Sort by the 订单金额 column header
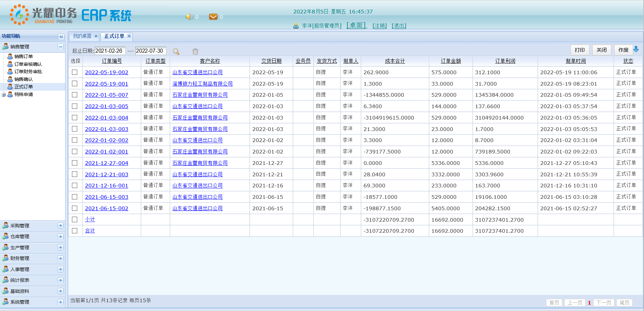This screenshot has height=311, width=644. point(451,61)
